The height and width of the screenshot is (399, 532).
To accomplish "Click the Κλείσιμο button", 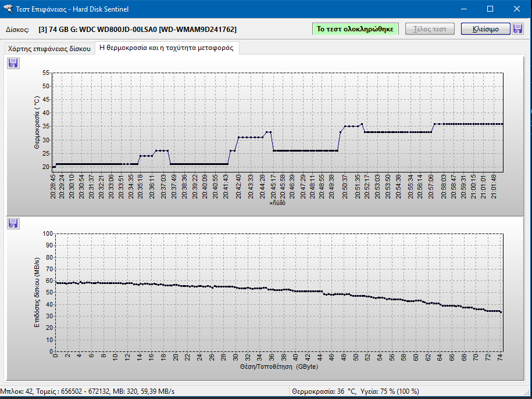I will pos(485,29).
